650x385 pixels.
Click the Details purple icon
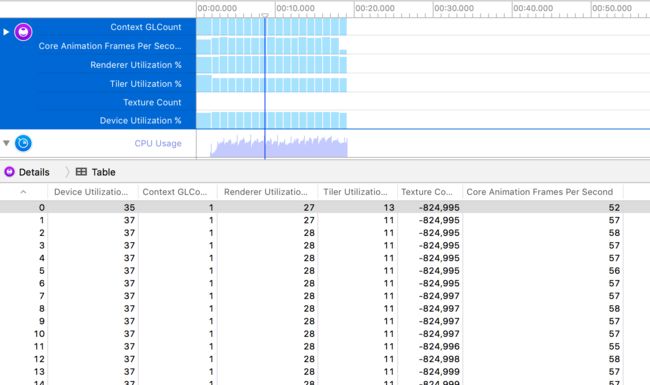(9, 172)
